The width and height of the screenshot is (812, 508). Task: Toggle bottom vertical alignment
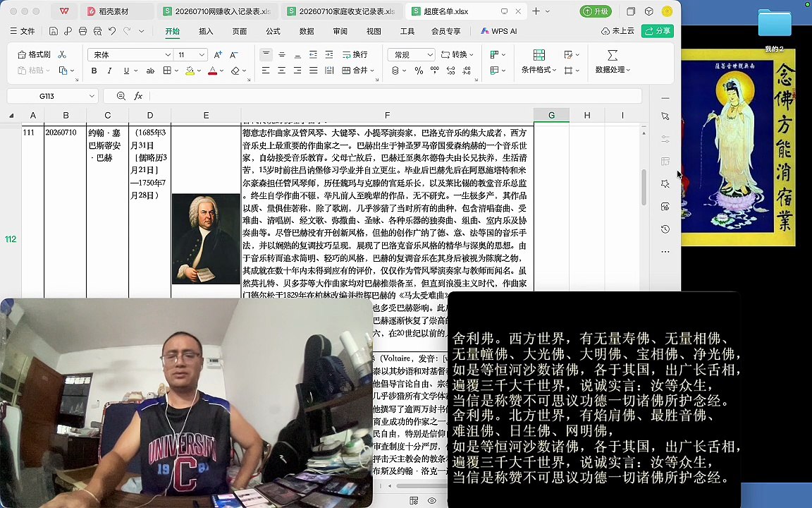point(297,54)
